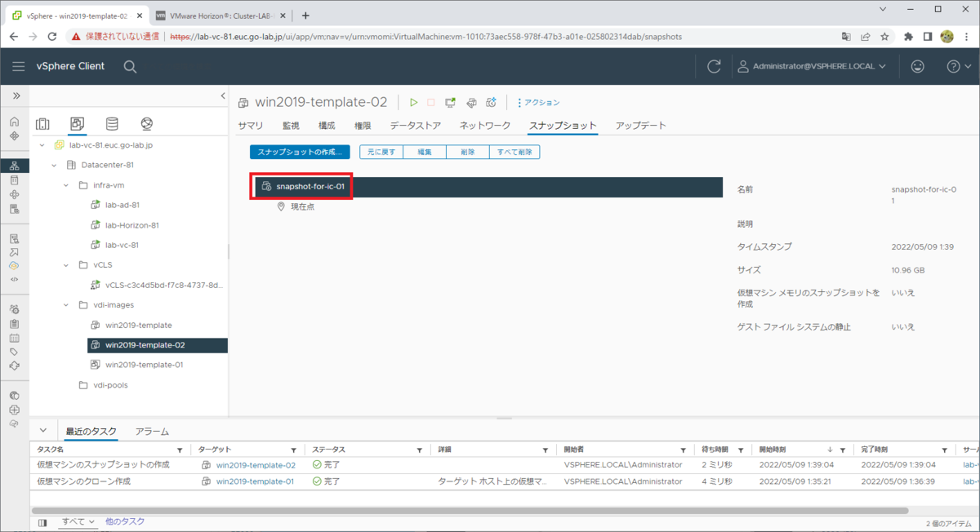Open Hybrid Cloud Services sidebar icon
The width and height of the screenshot is (980, 532).
14,266
